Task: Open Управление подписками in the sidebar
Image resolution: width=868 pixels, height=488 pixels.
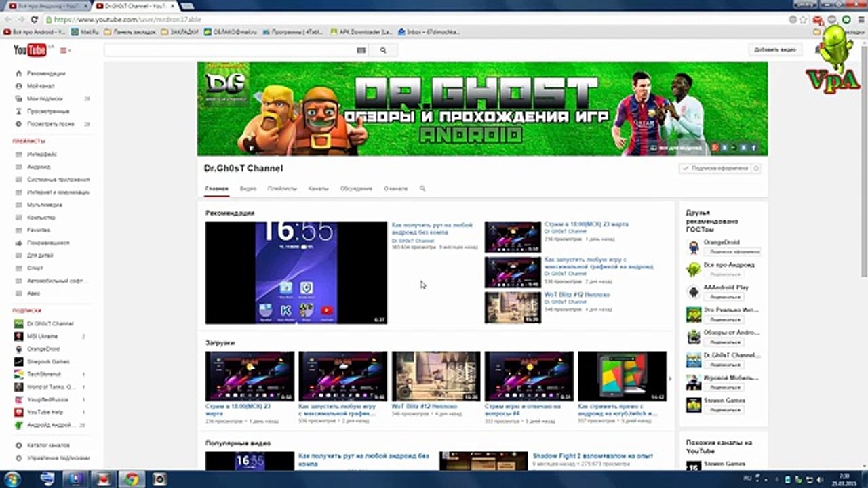Action: click(x=58, y=458)
